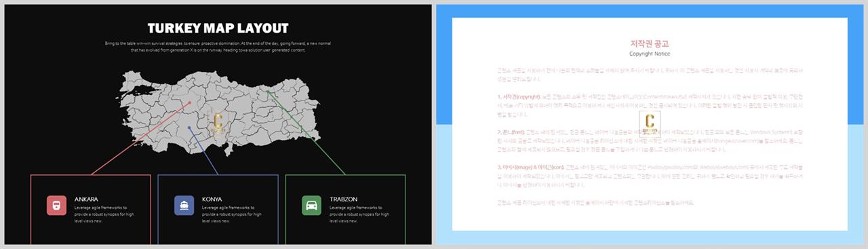Select the ANKARA heading text

coord(86,199)
